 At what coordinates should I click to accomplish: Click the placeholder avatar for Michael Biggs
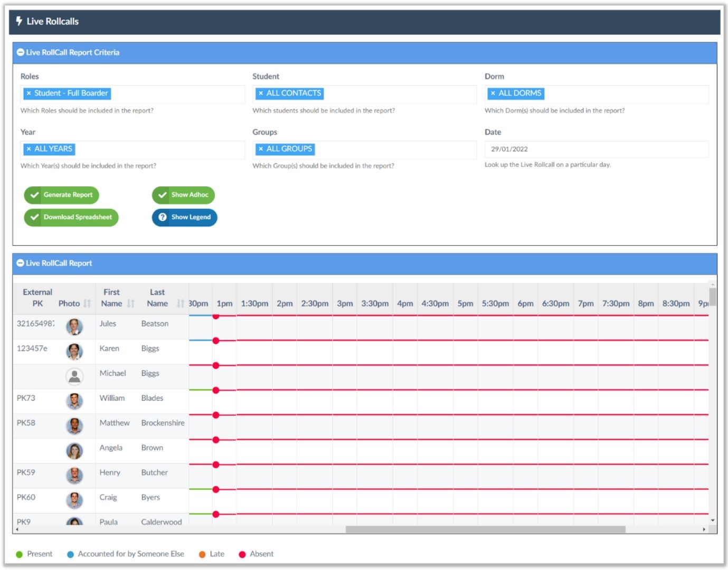[x=74, y=376]
